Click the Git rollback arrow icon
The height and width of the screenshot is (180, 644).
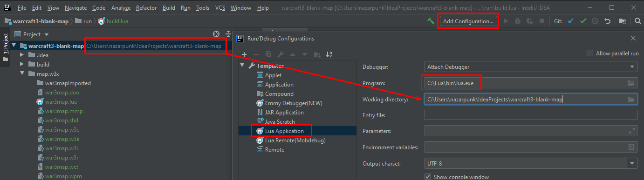(x=607, y=21)
